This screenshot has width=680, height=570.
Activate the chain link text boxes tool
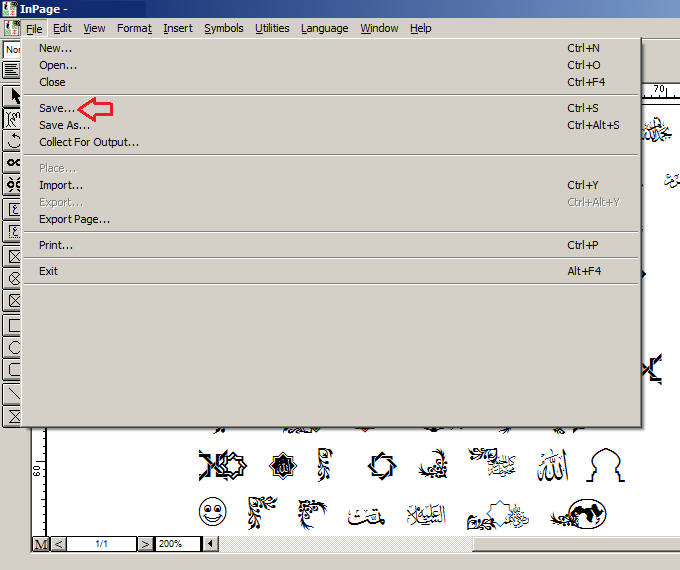[x=13, y=162]
